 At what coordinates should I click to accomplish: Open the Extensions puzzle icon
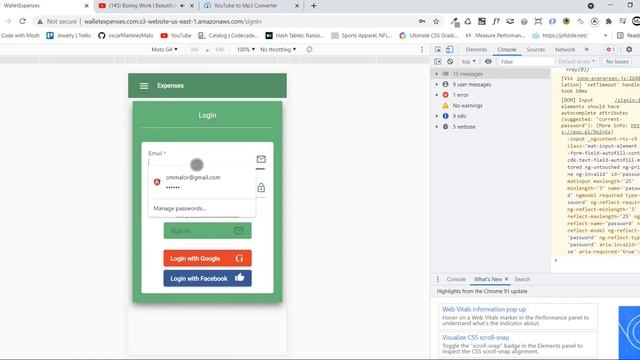point(609,21)
